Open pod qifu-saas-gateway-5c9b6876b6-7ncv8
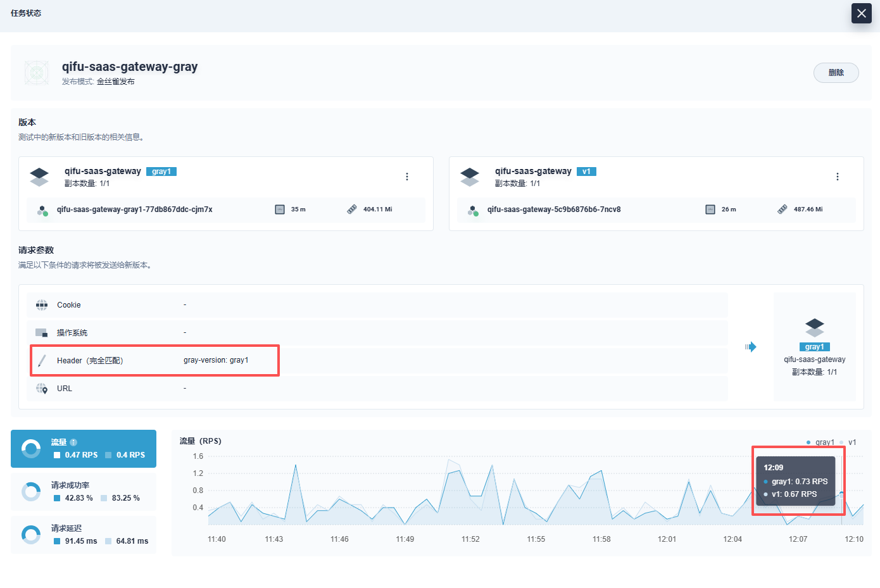 (553, 210)
